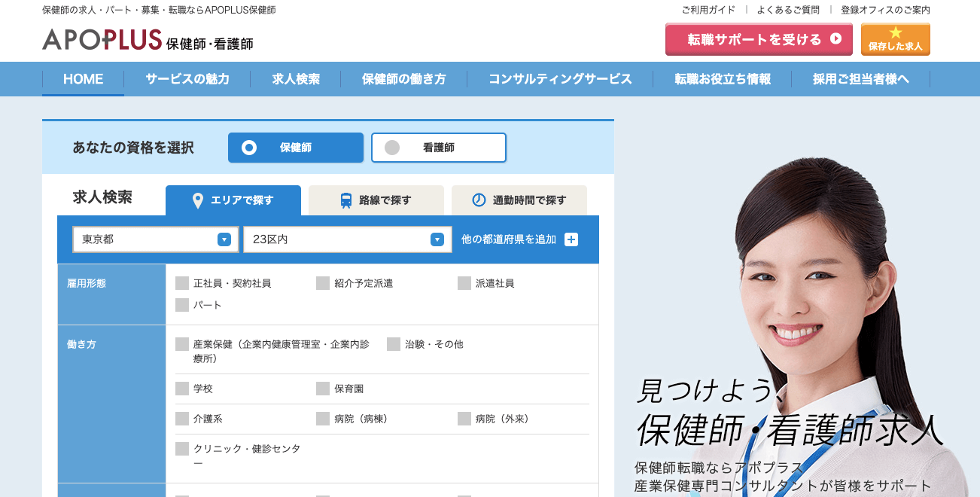Viewport: 980px width, 497px height.
Task: Click the clock icon on 通勤時間で探す
Action: (479, 200)
